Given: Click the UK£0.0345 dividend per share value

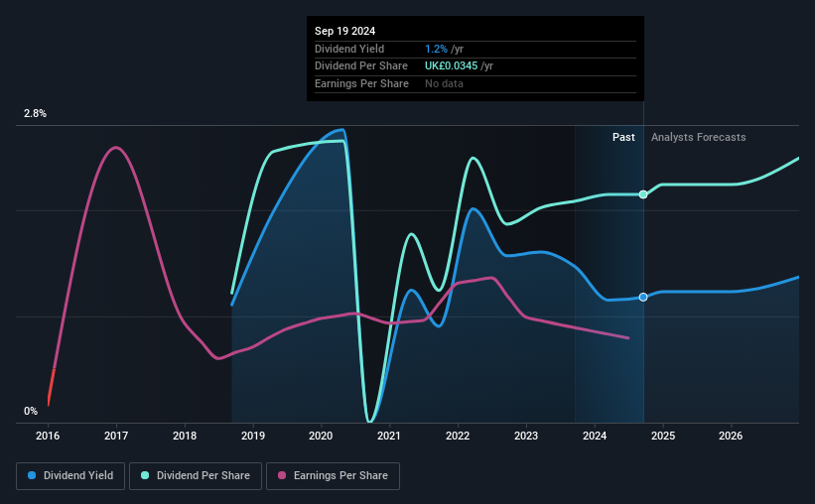Looking at the screenshot, I should [451, 66].
